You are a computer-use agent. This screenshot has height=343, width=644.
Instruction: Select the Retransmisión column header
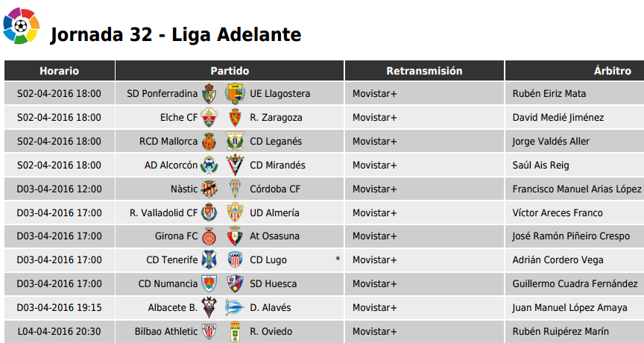pos(424,71)
